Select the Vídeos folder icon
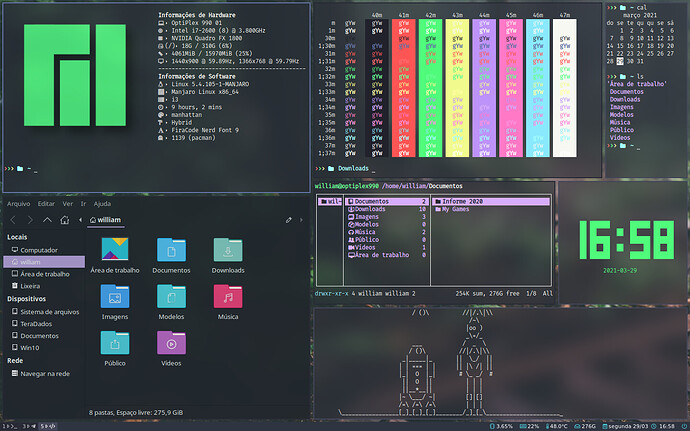 pyautogui.click(x=171, y=343)
